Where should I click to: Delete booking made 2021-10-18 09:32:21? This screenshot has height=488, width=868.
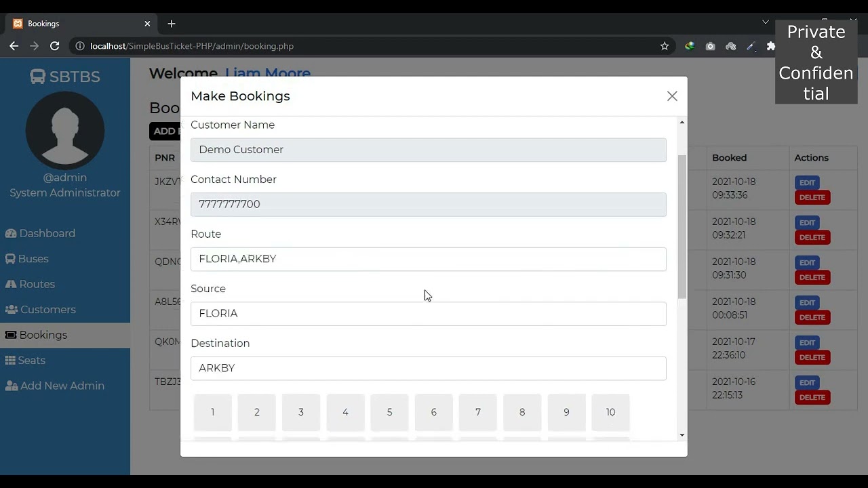812,237
